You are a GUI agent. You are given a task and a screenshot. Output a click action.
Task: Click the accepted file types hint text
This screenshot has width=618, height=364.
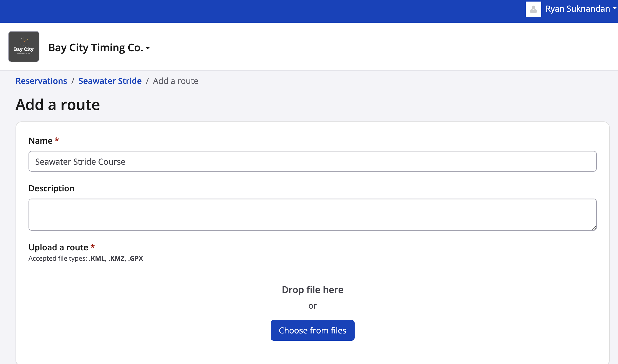pos(86,258)
